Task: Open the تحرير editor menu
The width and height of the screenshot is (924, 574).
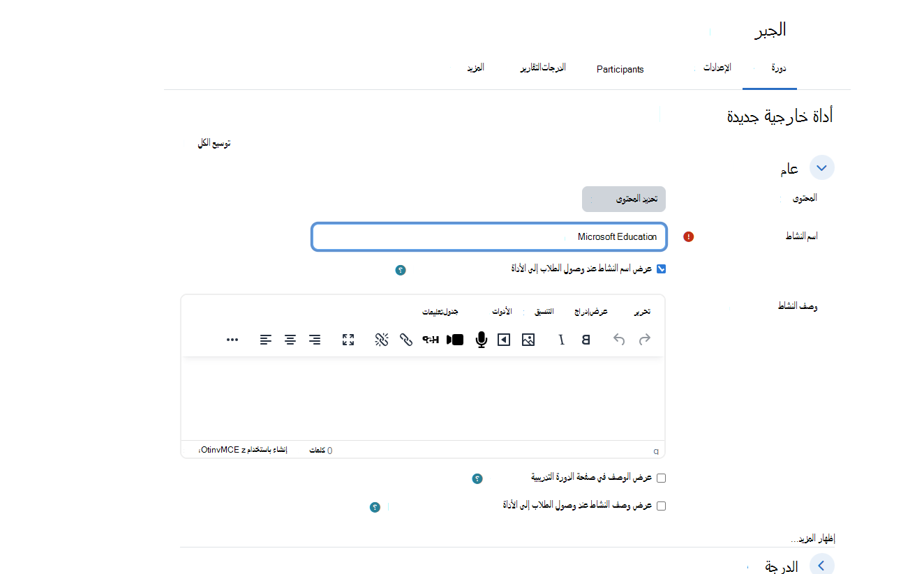Action: pos(642,312)
